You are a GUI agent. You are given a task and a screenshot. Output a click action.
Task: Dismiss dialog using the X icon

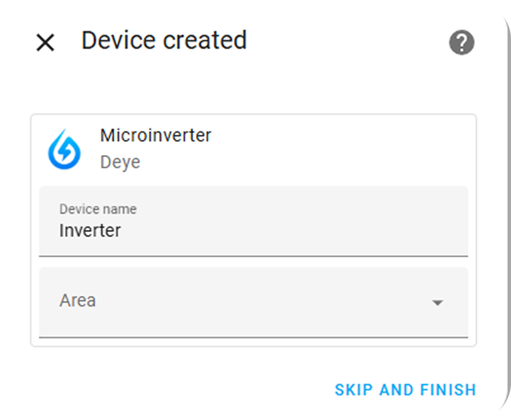45,43
